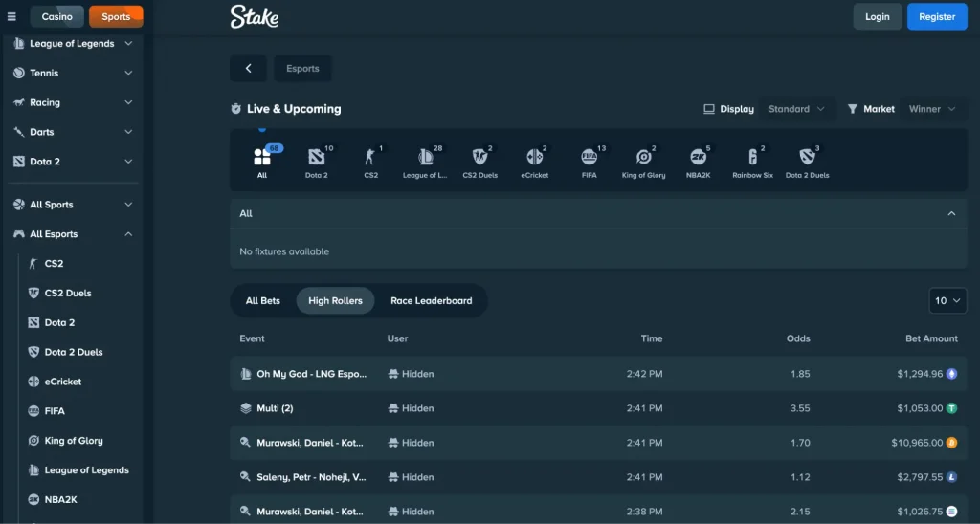
Task: Select the King of Glory category icon
Action: pos(643,158)
